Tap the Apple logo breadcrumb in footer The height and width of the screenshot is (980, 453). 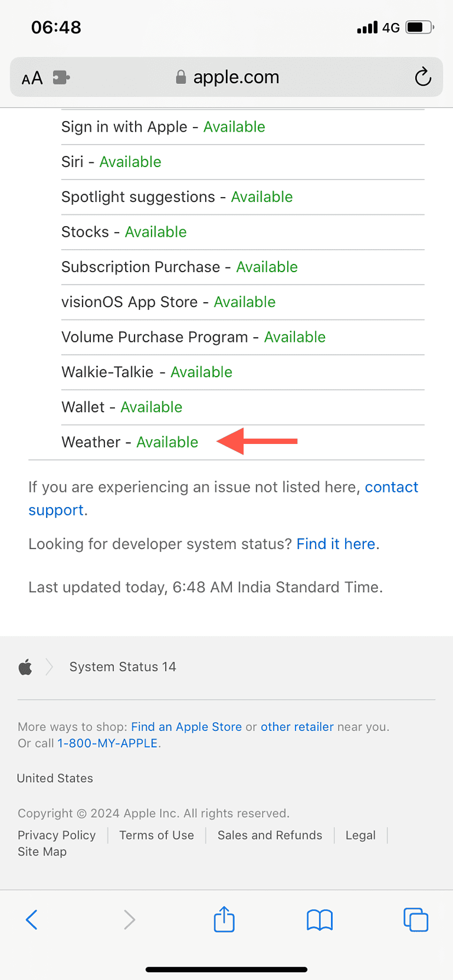tap(25, 667)
